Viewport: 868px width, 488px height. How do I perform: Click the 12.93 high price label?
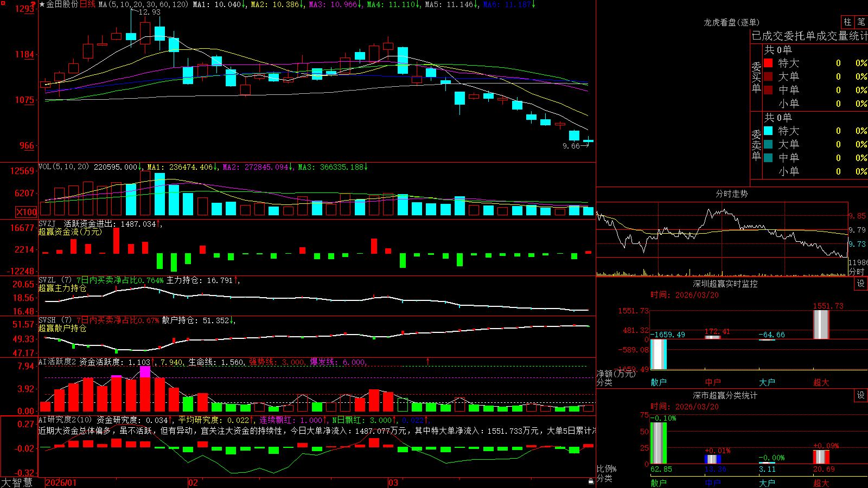click(x=149, y=12)
